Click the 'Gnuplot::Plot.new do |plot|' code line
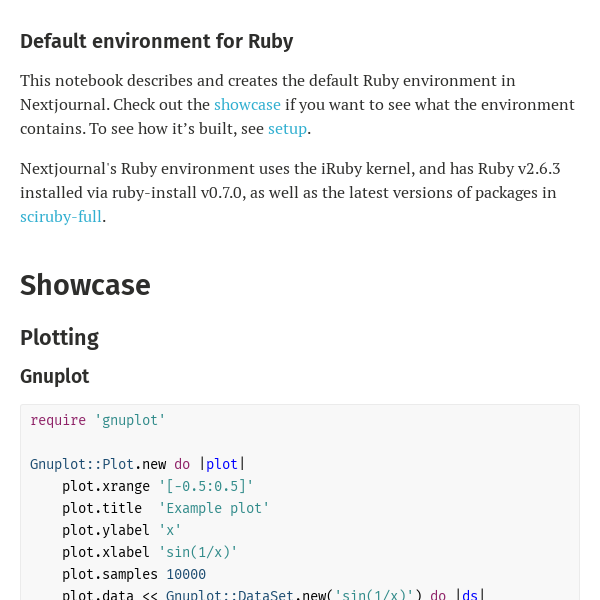This screenshot has height=600, width=600. pyautogui.click(x=138, y=464)
